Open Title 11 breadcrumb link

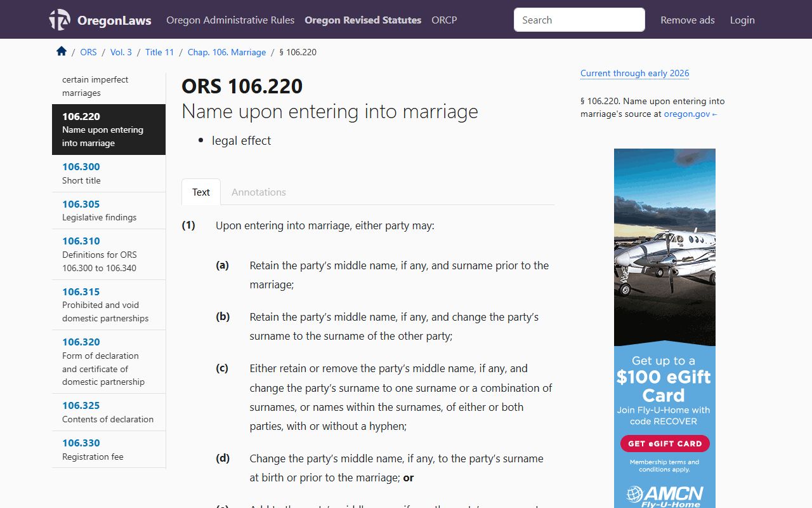[159, 52]
